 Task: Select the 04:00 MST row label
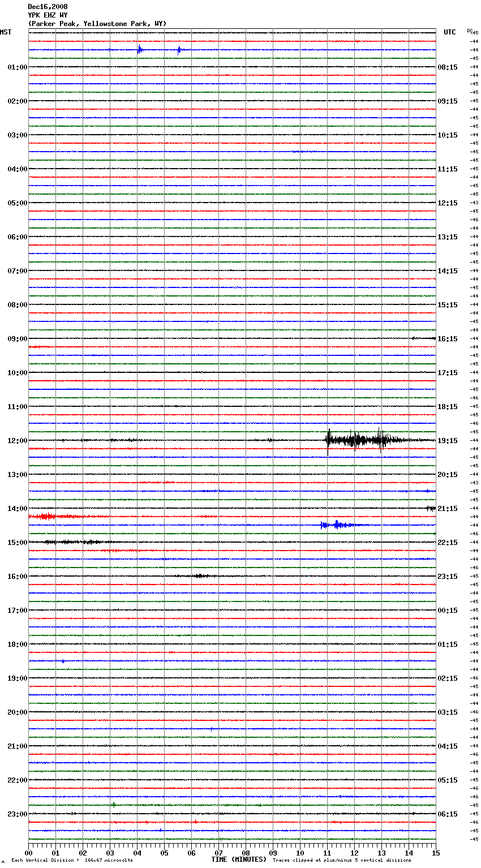pos(18,169)
